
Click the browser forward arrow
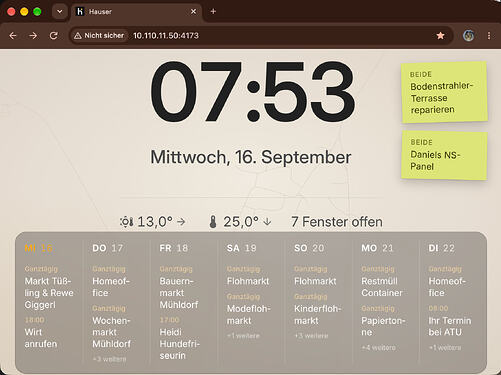pos(33,35)
